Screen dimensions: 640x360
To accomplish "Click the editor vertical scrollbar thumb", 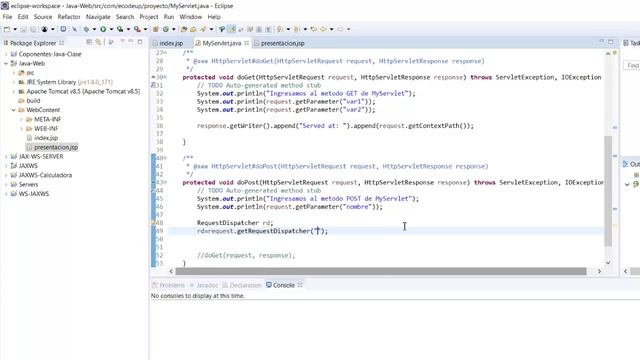I will click(x=608, y=191).
